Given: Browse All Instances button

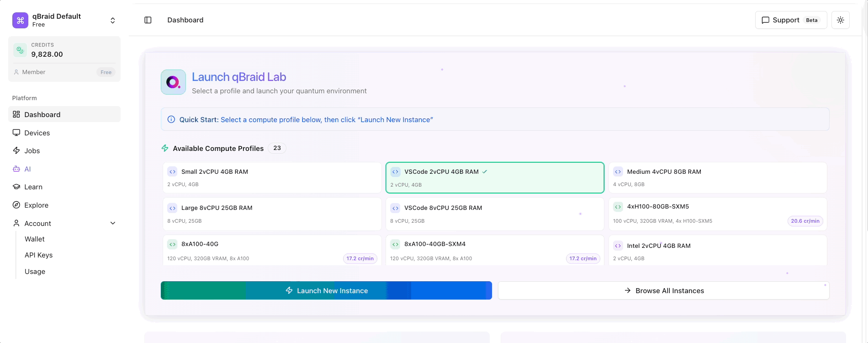Looking at the screenshot, I should click(x=664, y=290).
